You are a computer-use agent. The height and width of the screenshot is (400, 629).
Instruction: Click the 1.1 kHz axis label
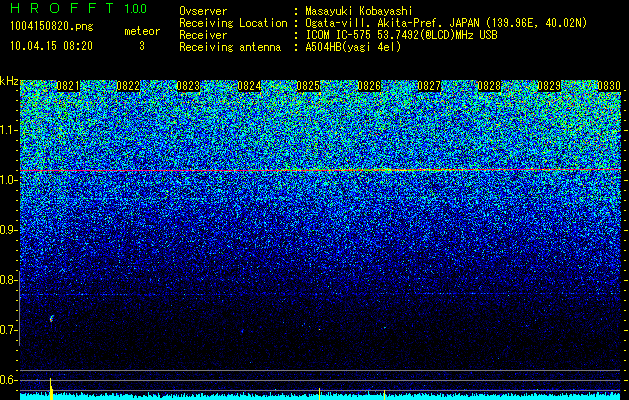point(9,130)
